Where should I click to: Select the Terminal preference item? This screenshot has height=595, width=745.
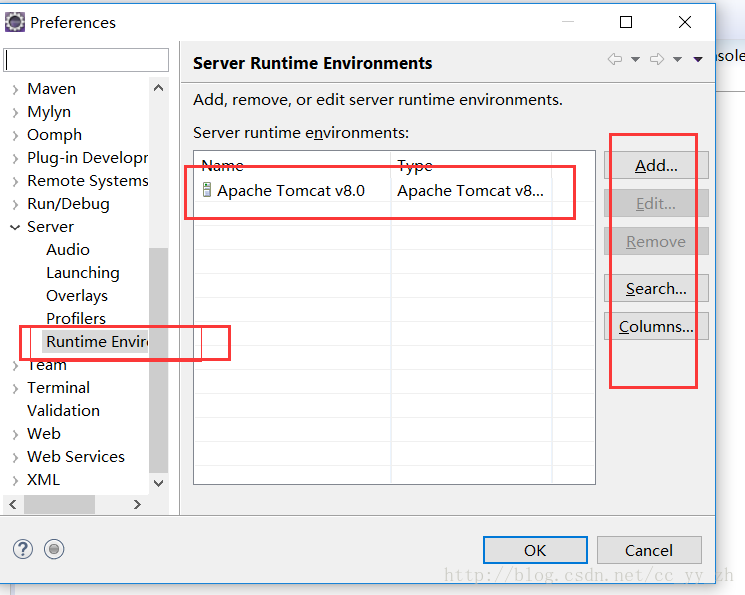(x=58, y=387)
